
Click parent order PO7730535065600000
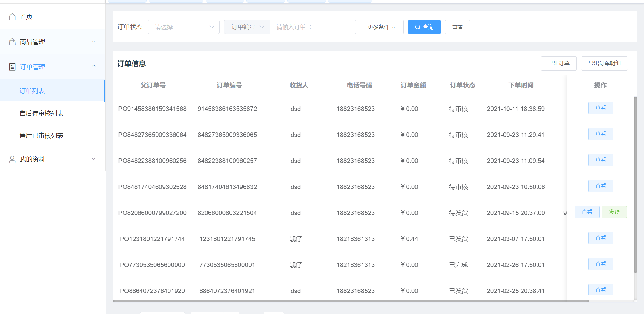(152, 265)
